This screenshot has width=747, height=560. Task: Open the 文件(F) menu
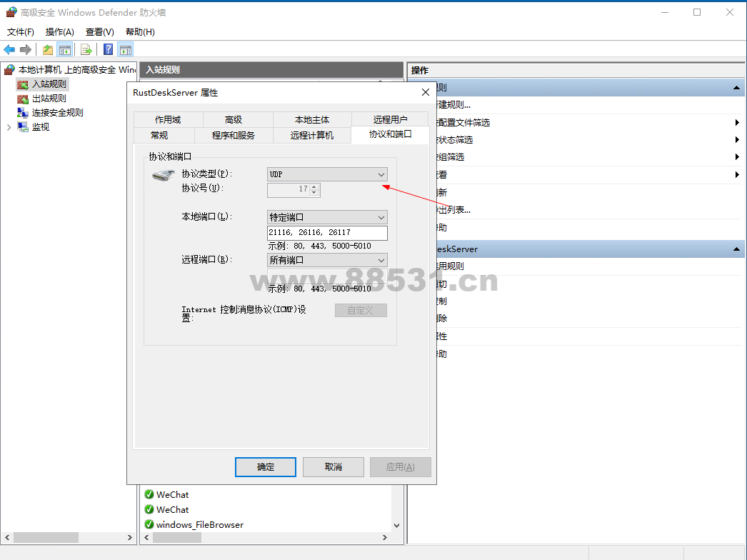click(21, 32)
